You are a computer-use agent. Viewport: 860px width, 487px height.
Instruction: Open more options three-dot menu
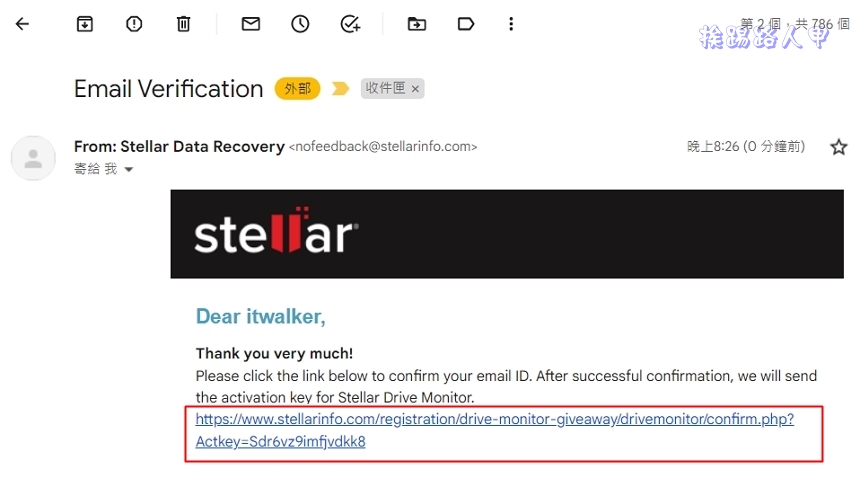coord(511,24)
